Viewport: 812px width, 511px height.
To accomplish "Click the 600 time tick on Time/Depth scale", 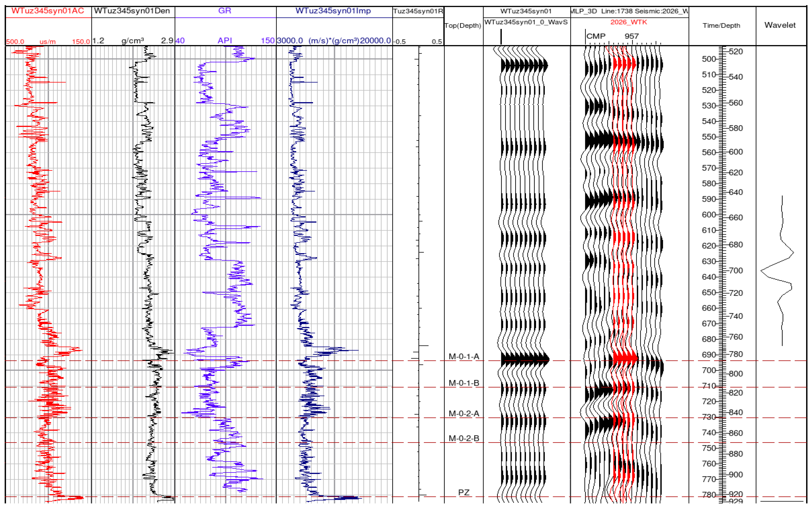I will pos(709,215).
